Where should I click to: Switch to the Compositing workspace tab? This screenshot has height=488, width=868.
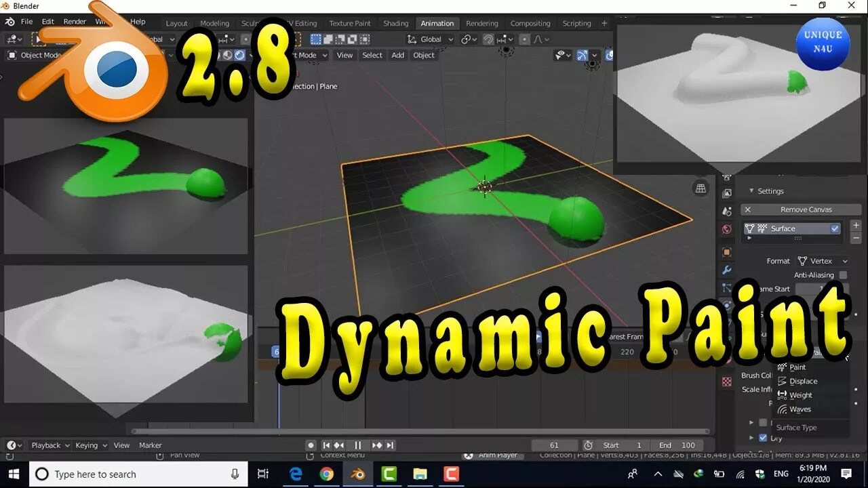tap(530, 23)
